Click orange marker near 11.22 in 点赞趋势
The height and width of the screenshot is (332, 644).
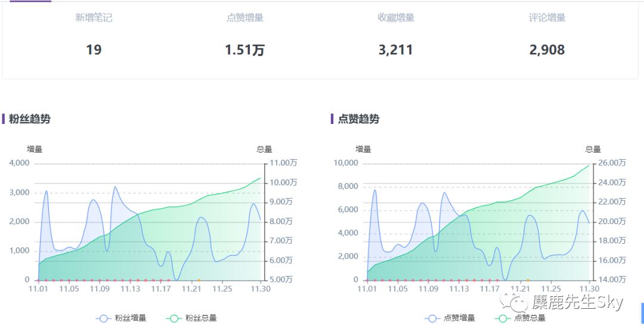point(528,280)
